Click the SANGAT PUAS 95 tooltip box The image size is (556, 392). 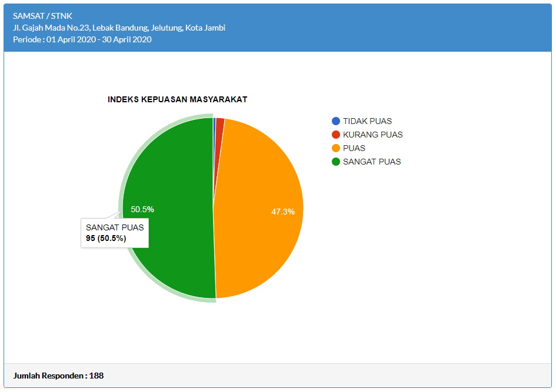tap(115, 233)
